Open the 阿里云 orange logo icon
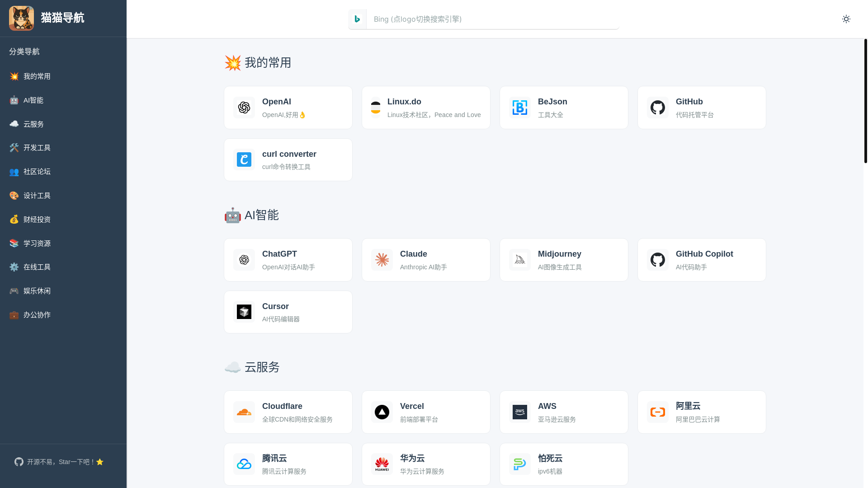The width and height of the screenshot is (868, 488). pyautogui.click(x=658, y=412)
